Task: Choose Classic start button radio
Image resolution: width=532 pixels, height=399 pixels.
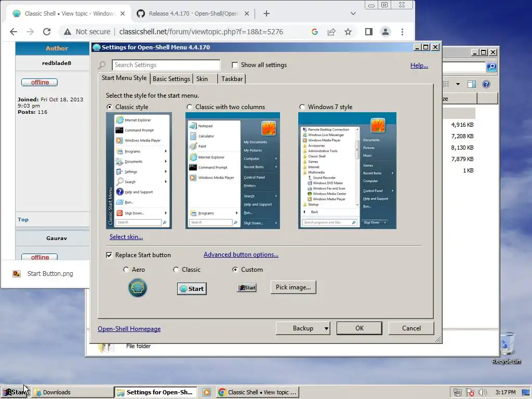Action: coord(176,270)
